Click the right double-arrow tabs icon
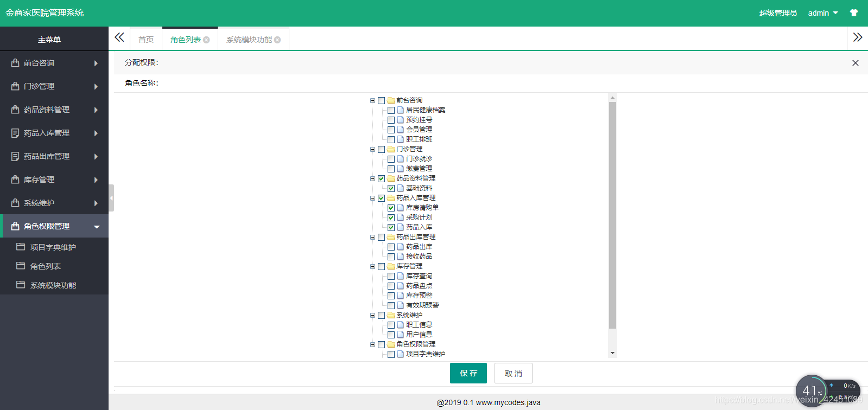 (x=858, y=37)
